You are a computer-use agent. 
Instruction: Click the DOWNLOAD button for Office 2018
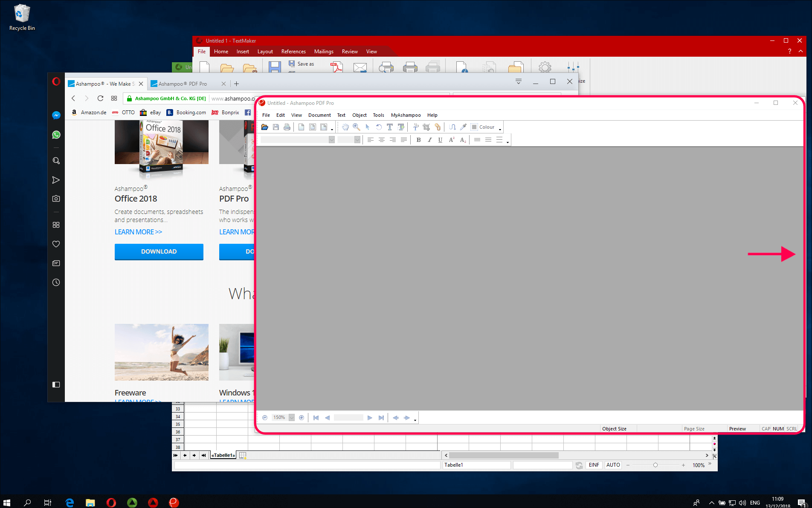pyautogui.click(x=159, y=251)
